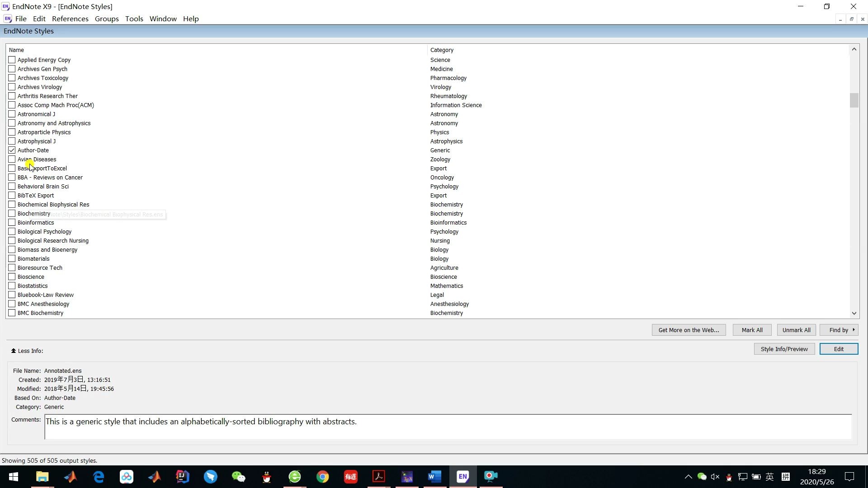
Task: Click Style Info/Preview button
Action: [x=784, y=348]
